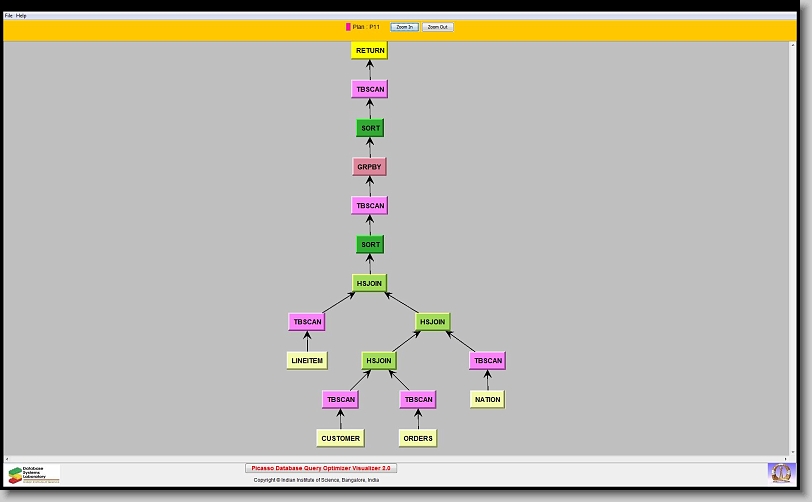Image resolution: width=812 pixels, height=502 pixels.
Task: Click the TBSCAN node above NATION
Action: point(487,361)
